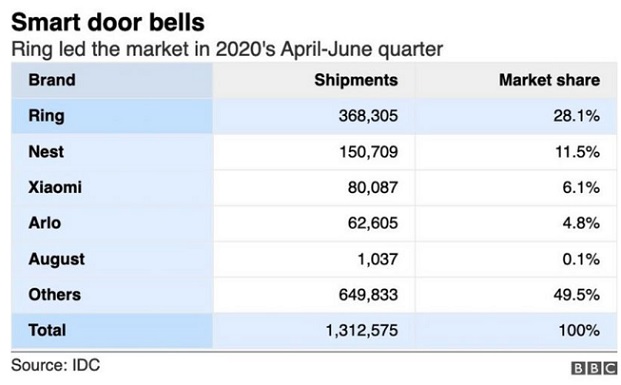Screen dimensions: 621x385
Task: Click Arlo shipments value 62,605
Action: (373, 223)
